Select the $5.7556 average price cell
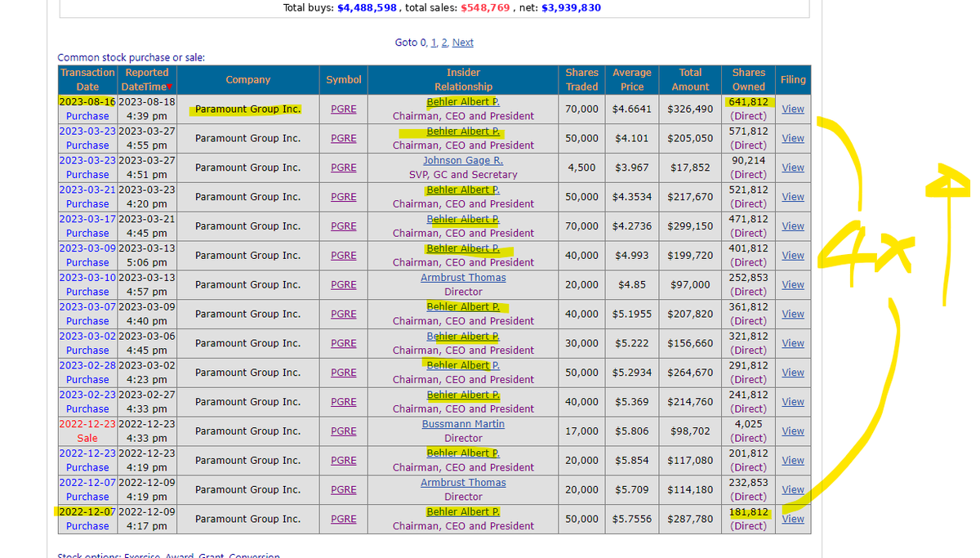The image size is (980, 558). [632, 519]
